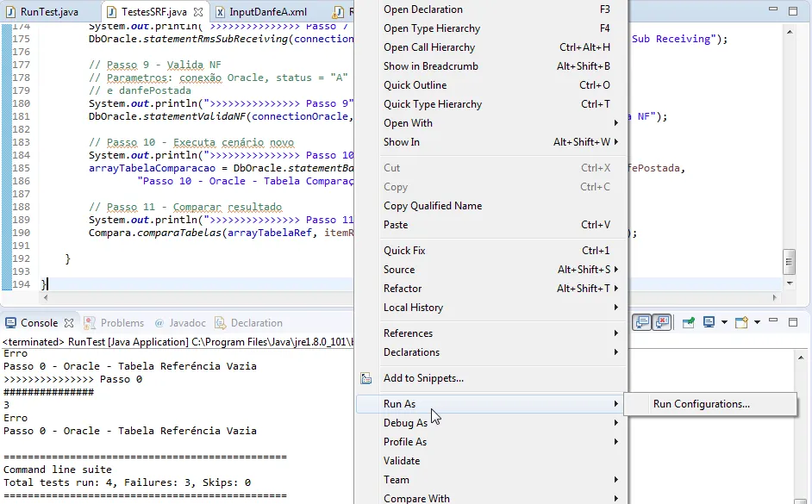Image resolution: width=812 pixels, height=504 pixels.
Task: Maximize the Console panel
Action: click(795, 322)
